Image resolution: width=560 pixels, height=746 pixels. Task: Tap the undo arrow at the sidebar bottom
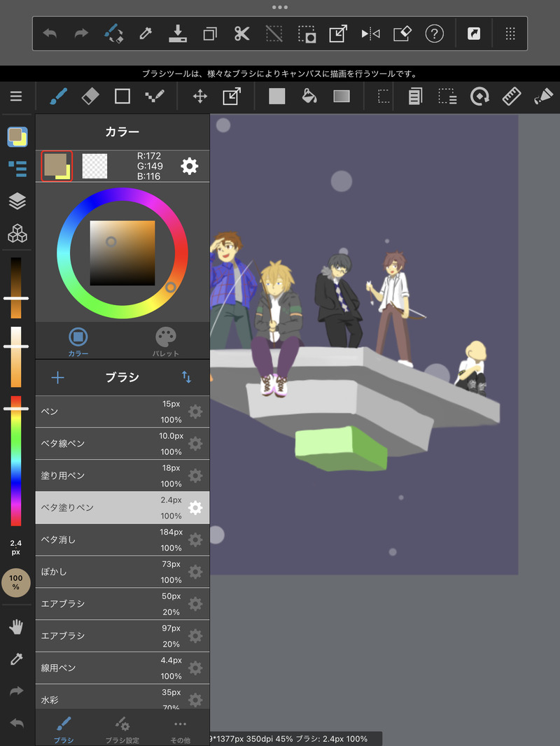17,723
